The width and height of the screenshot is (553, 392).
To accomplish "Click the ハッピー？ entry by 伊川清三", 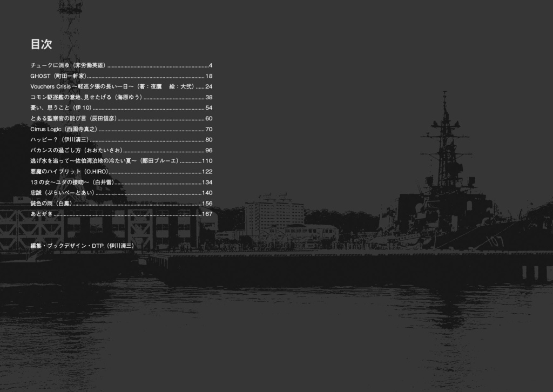I will click(62, 139).
